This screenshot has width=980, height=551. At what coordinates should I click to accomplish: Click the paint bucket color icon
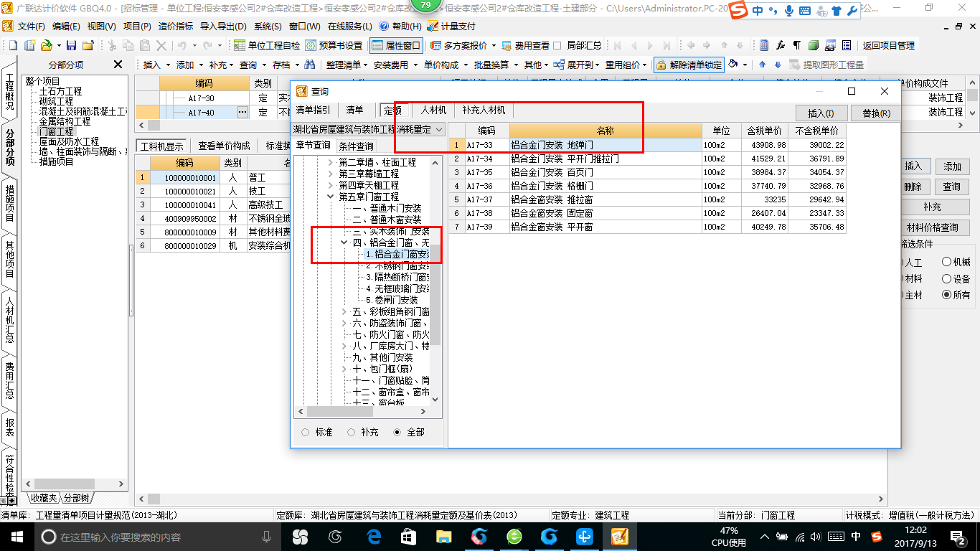coord(733,65)
